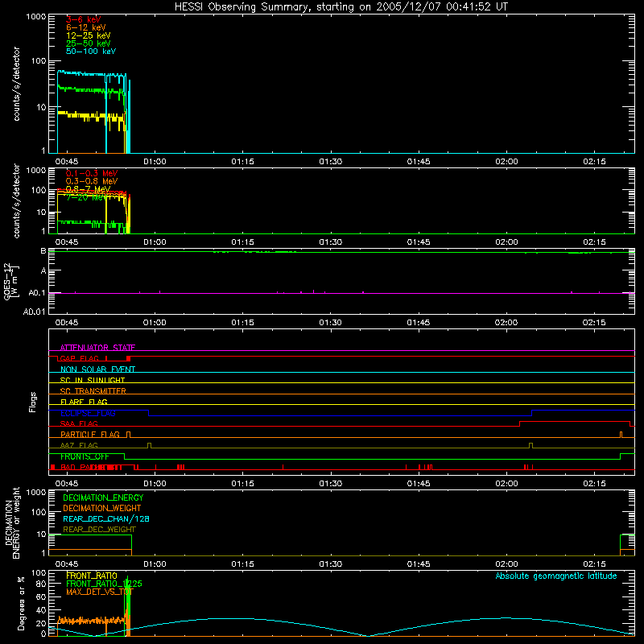Image resolution: width=644 pixels, height=644 pixels.
Task: Click the 02:00 tick on second panel
Action: coord(506,242)
